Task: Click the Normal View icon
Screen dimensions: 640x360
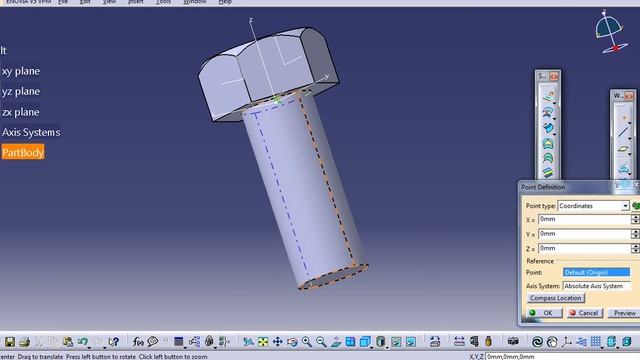Action: 336,342
